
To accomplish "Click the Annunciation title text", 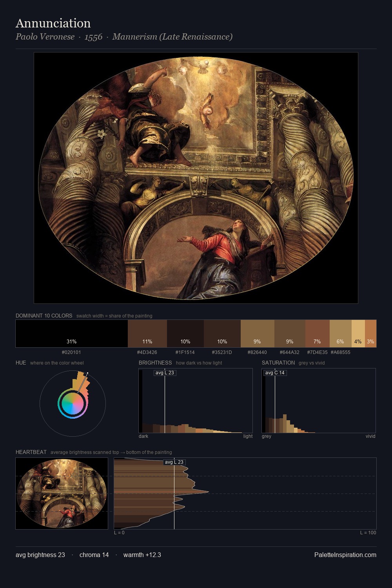I will point(53,23).
